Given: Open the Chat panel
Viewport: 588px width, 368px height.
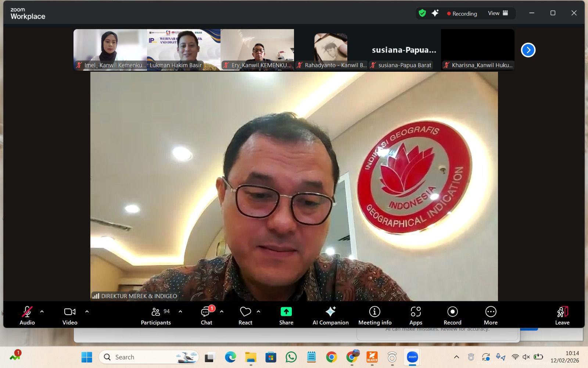Looking at the screenshot, I should tap(206, 316).
